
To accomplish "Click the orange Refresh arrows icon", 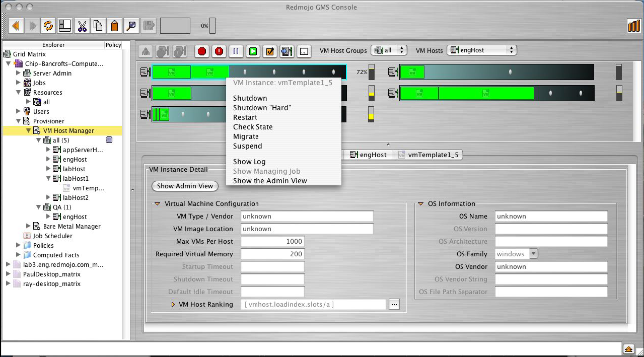I will pos(48,26).
